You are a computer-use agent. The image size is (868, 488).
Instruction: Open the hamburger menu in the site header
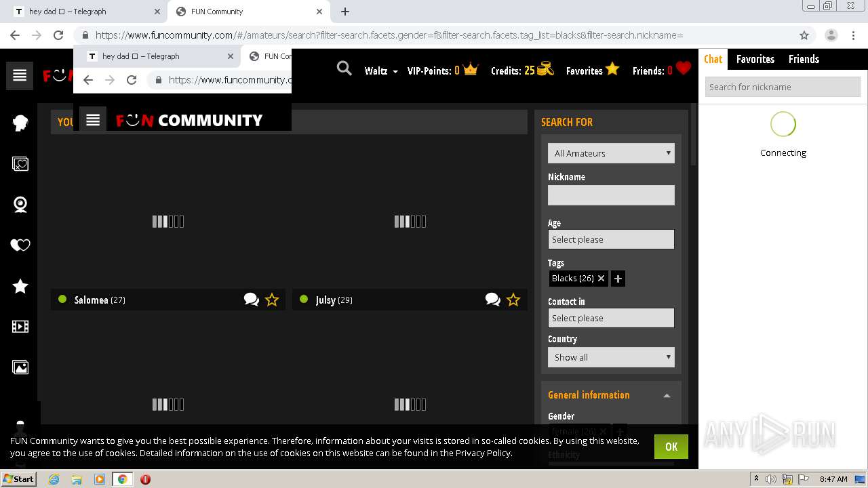point(20,76)
